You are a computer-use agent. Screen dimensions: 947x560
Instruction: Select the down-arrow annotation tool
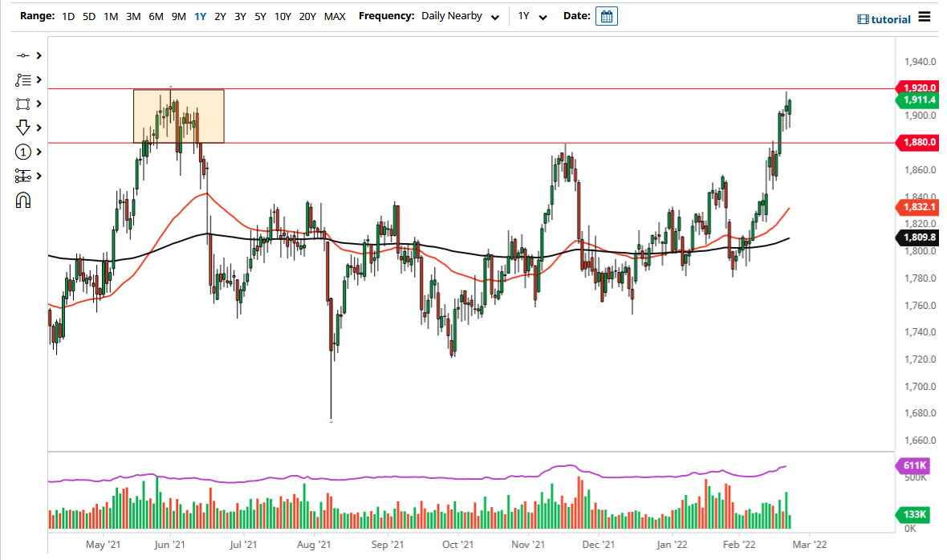coord(22,128)
